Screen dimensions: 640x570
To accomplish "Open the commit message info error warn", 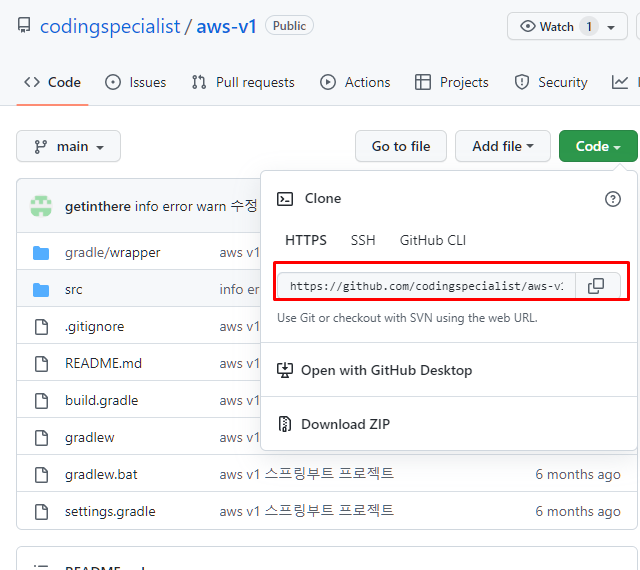I will click(196, 206).
